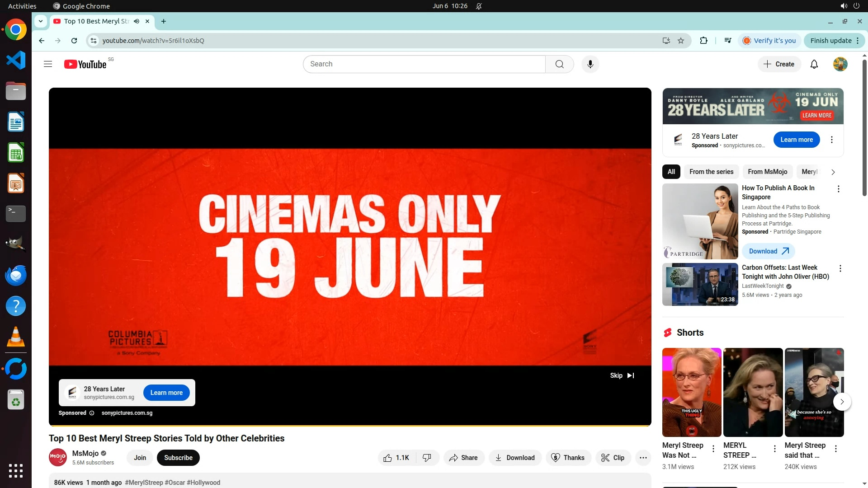Open Chrome tab search dropdown arrow

click(41, 21)
